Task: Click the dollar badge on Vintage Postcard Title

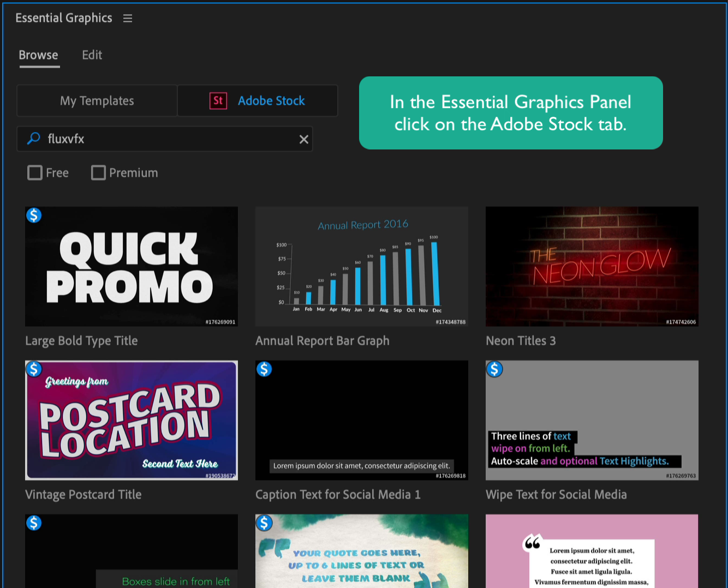Action: point(34,369)
